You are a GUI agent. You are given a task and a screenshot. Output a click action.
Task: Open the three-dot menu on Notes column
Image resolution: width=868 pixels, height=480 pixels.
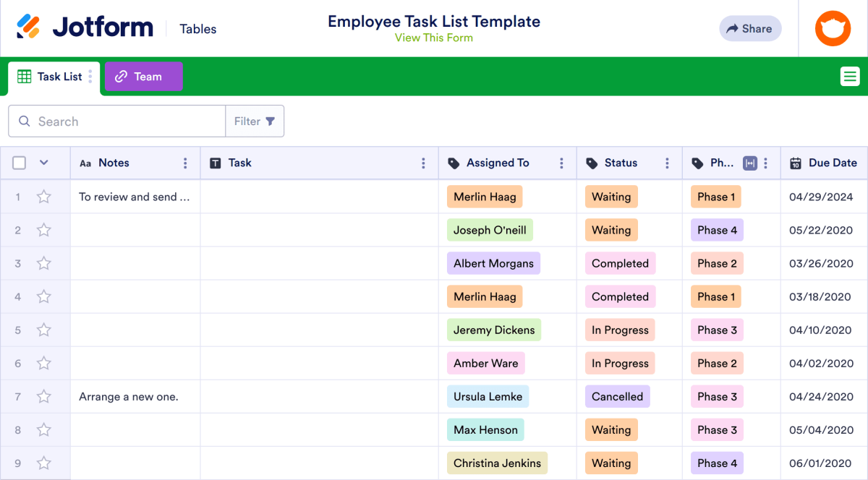coord(185,163)
